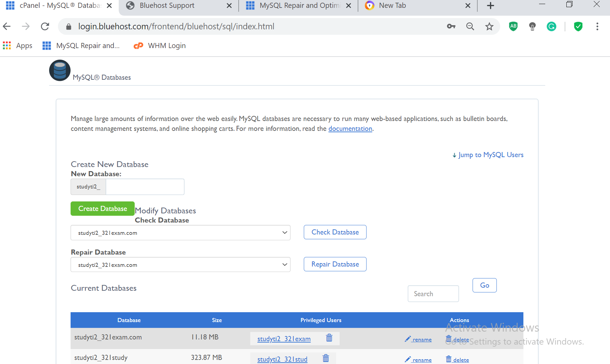Remove user studyti2_321stud via trash icon

point(326,358)
